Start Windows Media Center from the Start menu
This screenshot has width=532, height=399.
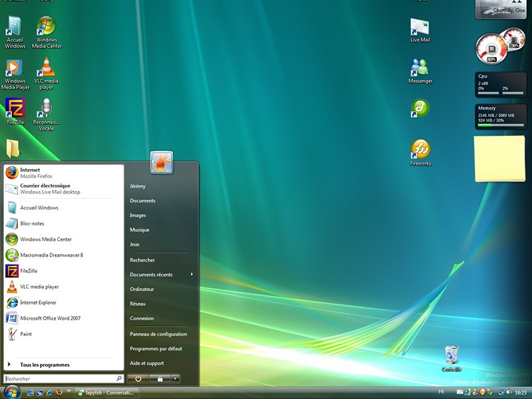(63, 239)
